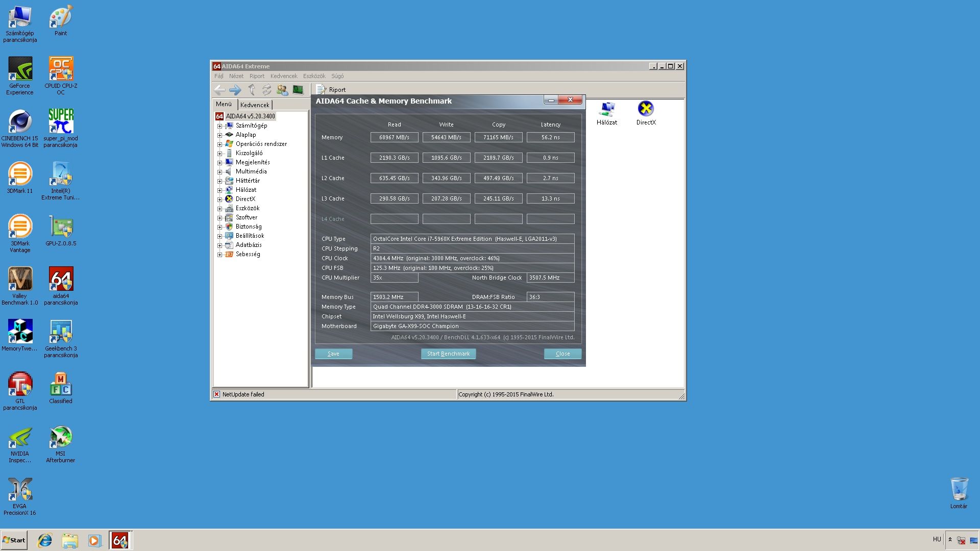
Task: Open EVGA PrecisionX 16 desktop shortcut
Action: point(20,496)
